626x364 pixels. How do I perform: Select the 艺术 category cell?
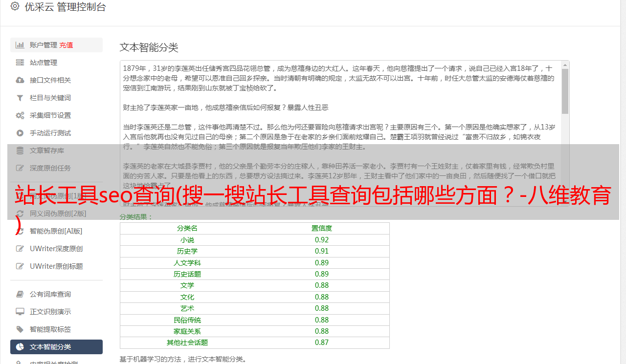187,308
